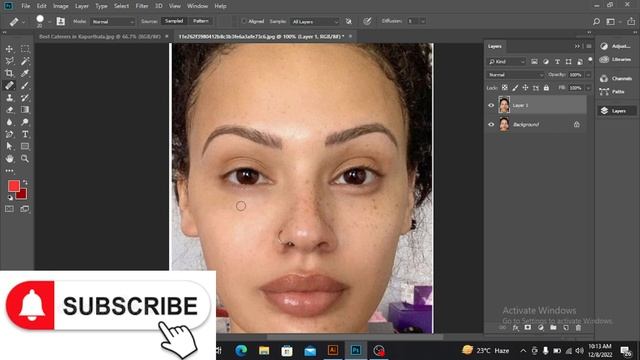Image resolution: width=640 pixels, height=360 pixels.
Task: Select the Brush tool
Action: pos(25,85)
